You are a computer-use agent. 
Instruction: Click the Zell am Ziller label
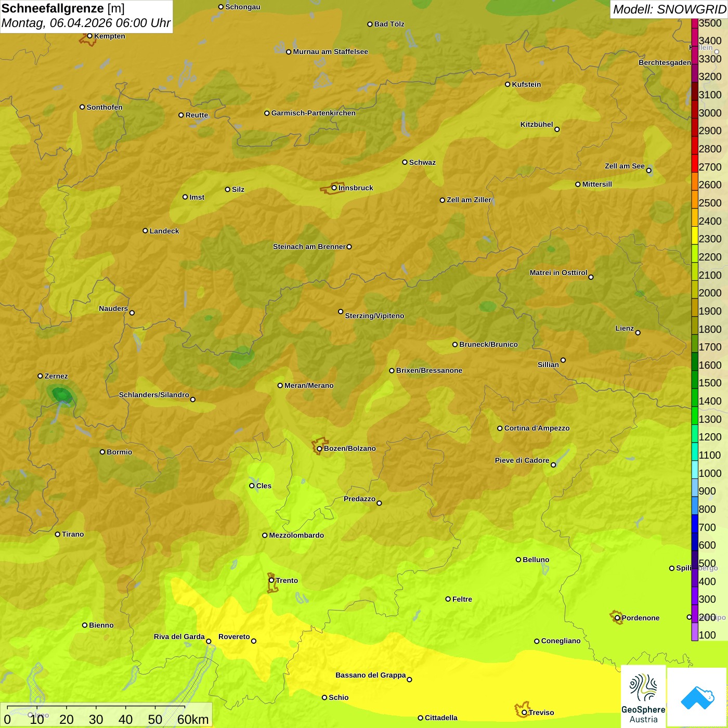(x=469, y=200)
